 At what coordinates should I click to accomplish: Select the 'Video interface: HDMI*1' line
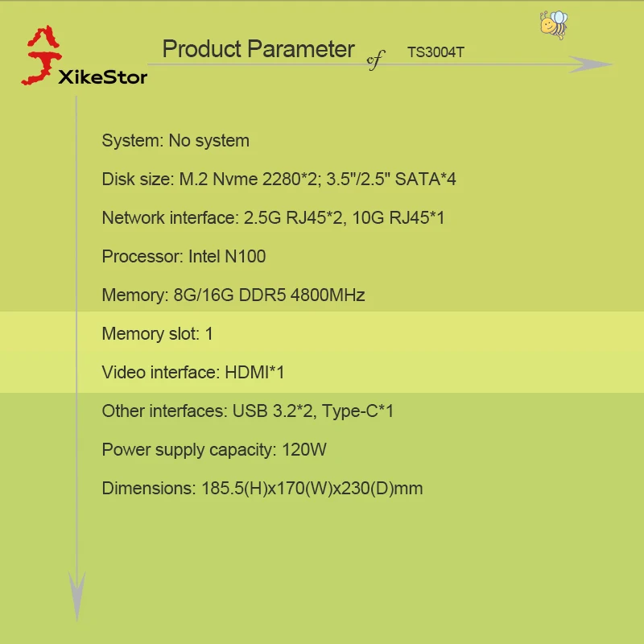192,373
